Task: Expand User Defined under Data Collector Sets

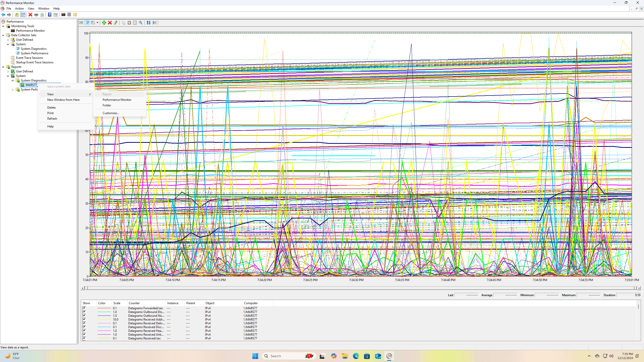Action: (x=8, y=40)
